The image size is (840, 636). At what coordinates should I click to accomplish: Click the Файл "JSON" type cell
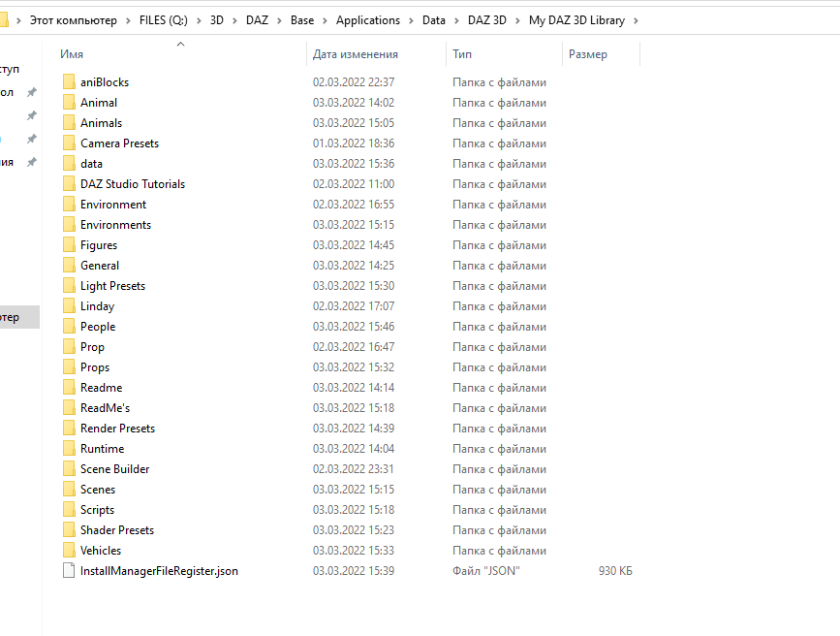tap(486, 571)
